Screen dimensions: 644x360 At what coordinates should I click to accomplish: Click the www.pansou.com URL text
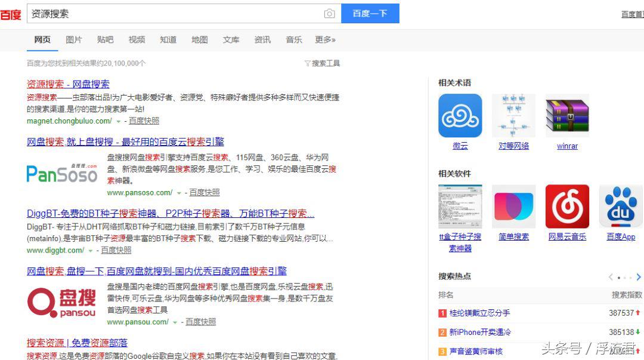pos(138,322)
